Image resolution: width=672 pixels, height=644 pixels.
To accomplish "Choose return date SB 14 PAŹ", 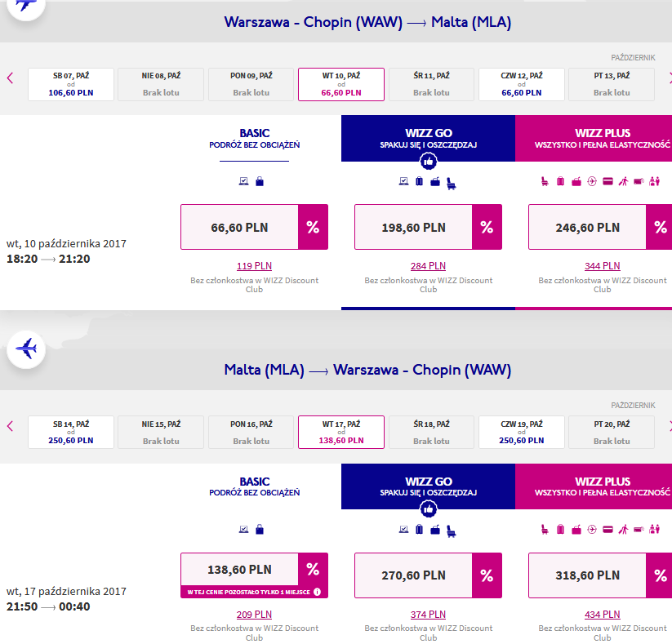I will coord(71,432).
